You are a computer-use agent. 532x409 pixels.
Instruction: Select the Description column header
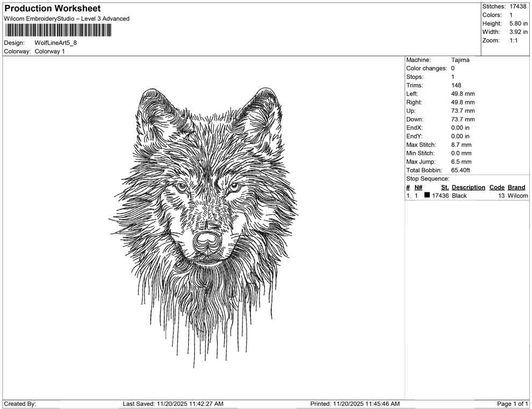[468, 187]
